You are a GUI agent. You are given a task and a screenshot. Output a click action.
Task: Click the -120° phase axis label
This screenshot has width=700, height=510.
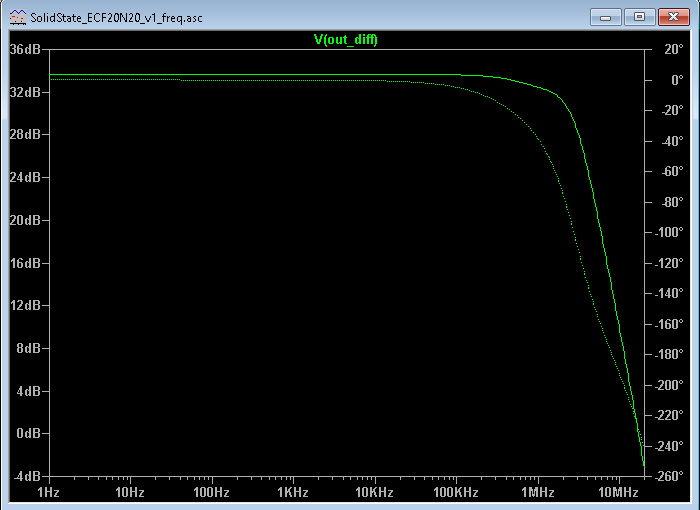pos(670,262)
